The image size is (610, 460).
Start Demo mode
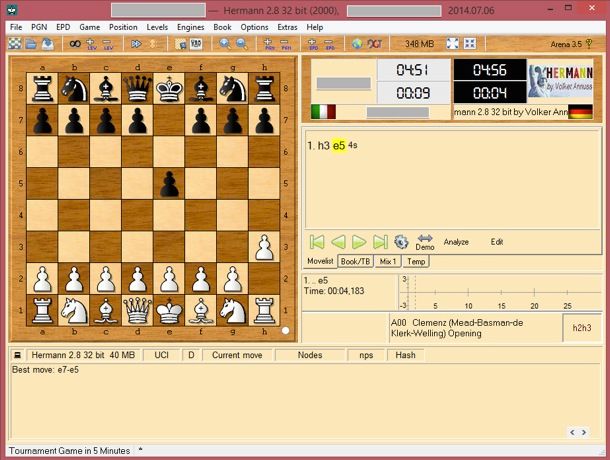(x=425, y=242)
